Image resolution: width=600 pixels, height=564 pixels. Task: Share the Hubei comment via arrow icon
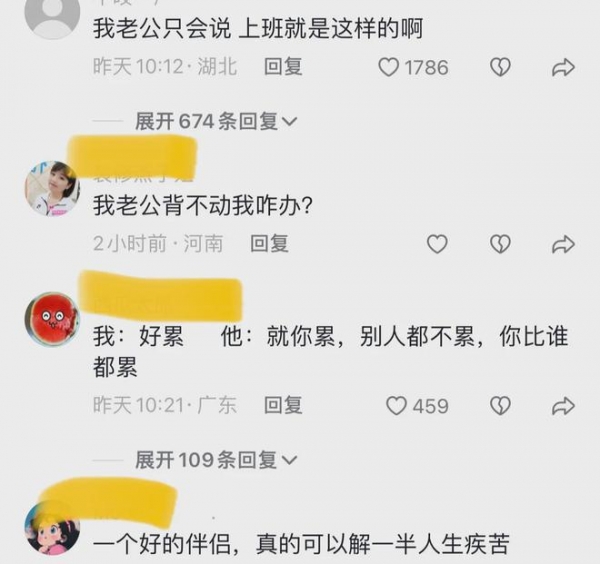(563, 68)
